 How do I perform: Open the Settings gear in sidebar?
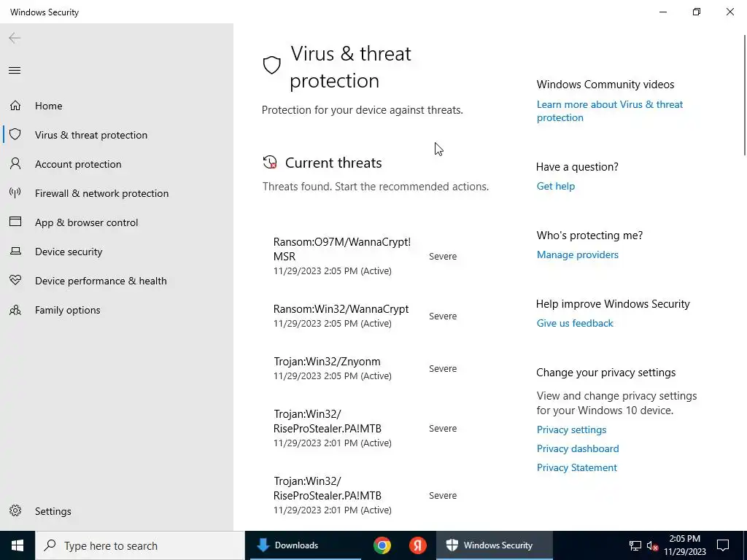point(15,511)
